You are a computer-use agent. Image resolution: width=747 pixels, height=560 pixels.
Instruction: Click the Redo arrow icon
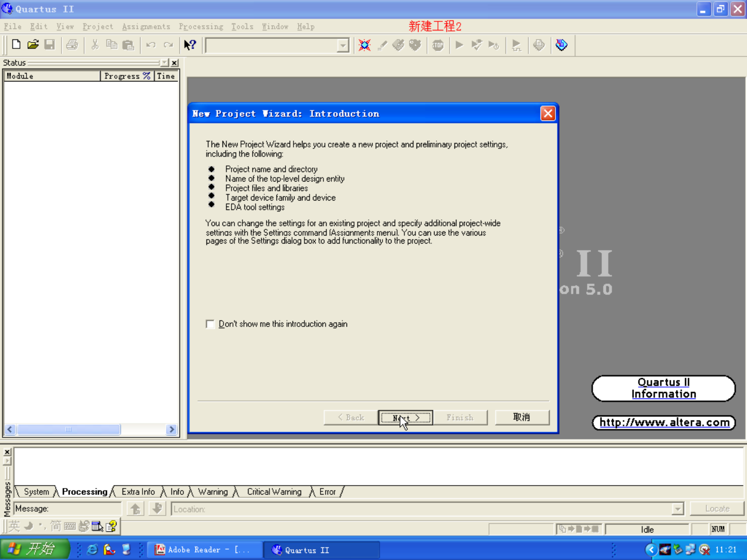[168, 44]
